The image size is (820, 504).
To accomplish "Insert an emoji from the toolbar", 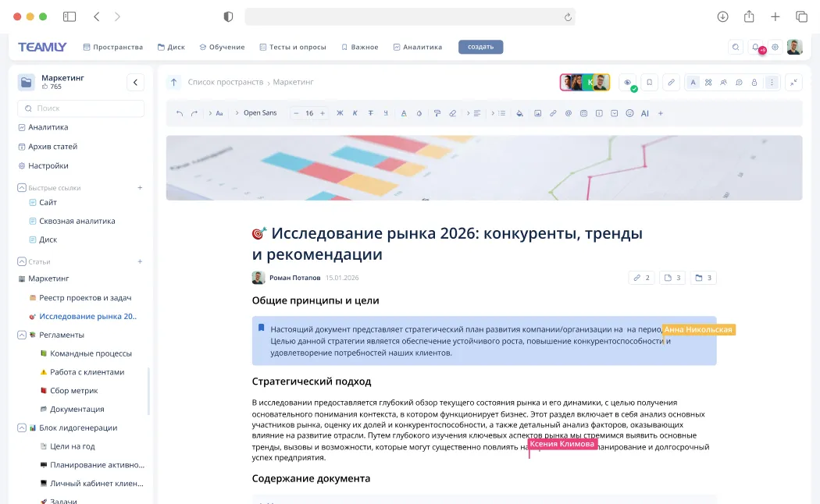I will [x=629, y=113].
